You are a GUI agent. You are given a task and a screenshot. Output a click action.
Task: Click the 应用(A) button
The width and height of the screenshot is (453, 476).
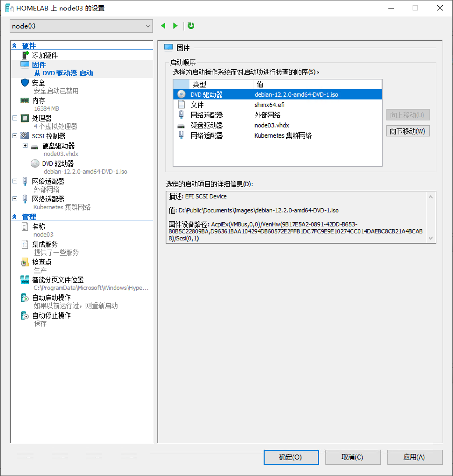414,457
